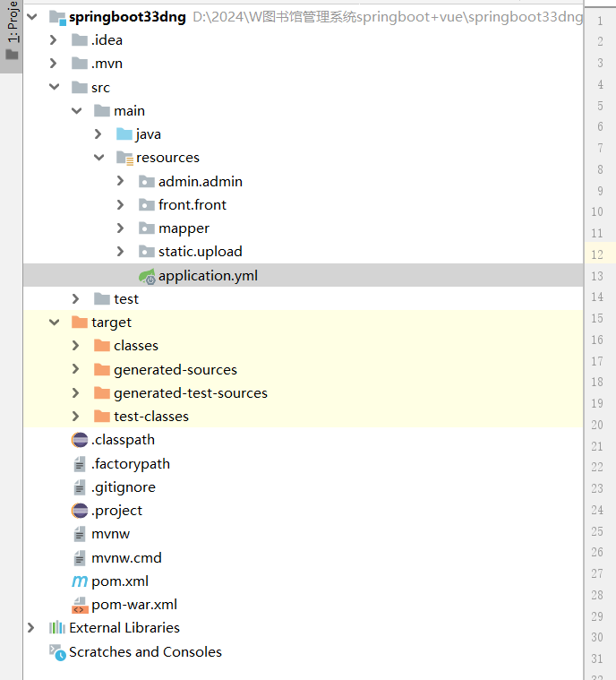Click the Scratches and Consoles icon
Viewport: 616px width, 680px height.
tap(57, 652)
